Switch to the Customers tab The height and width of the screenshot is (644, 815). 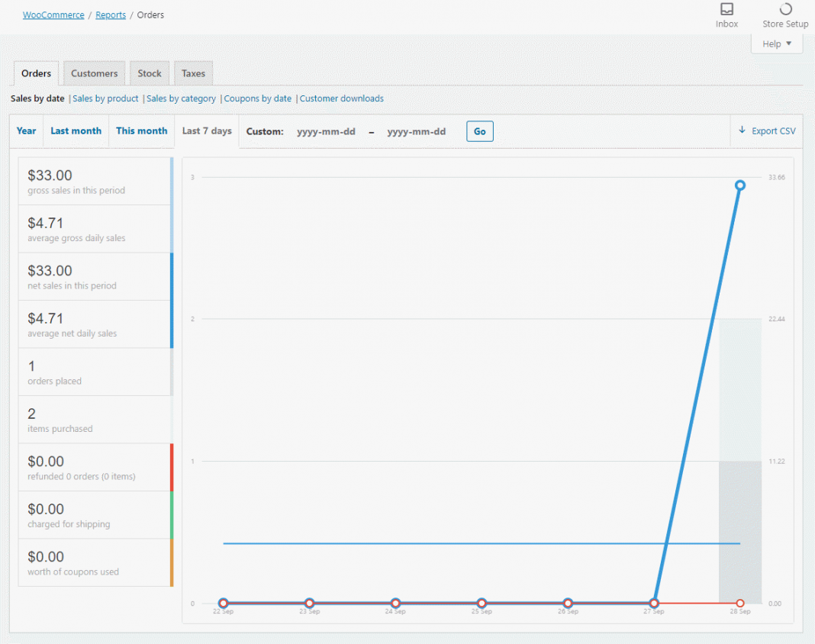pos(94,73)
